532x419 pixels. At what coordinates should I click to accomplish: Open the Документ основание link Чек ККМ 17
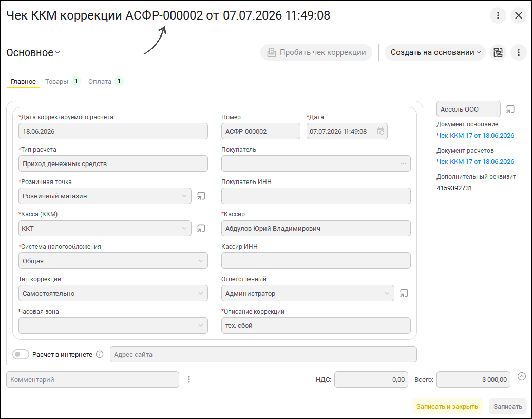(x=475, y=136)
